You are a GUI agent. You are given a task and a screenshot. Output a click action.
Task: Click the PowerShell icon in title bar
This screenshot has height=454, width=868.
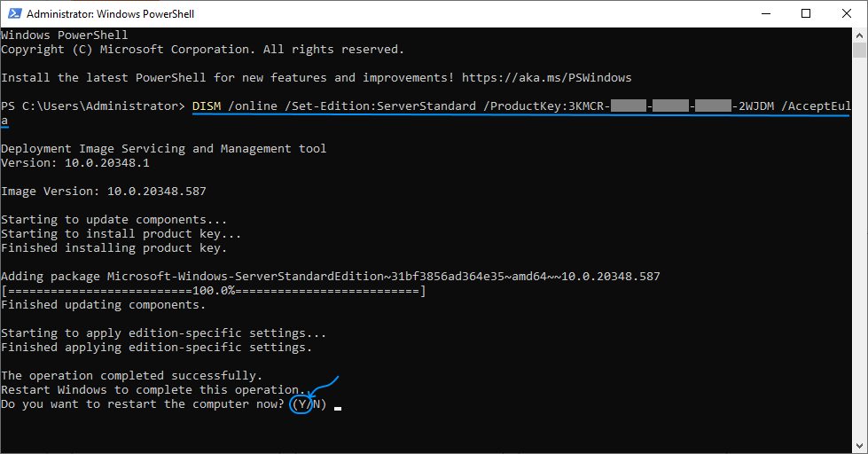tap(14, 13)
